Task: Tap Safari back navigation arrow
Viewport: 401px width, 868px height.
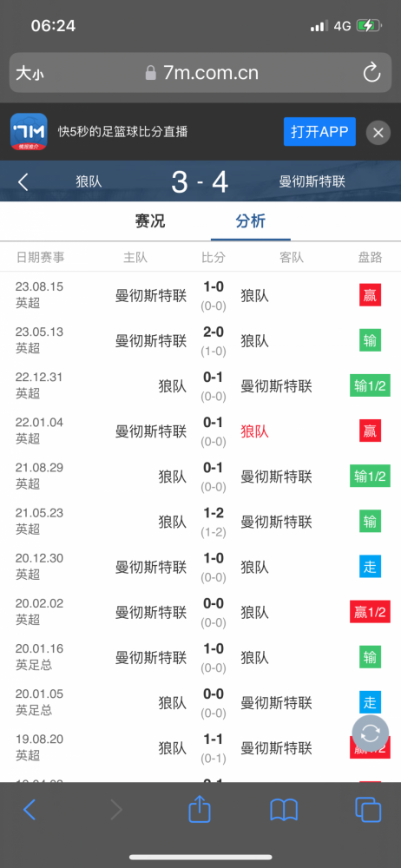Action: pyautogui.click(x=30, y=810)
